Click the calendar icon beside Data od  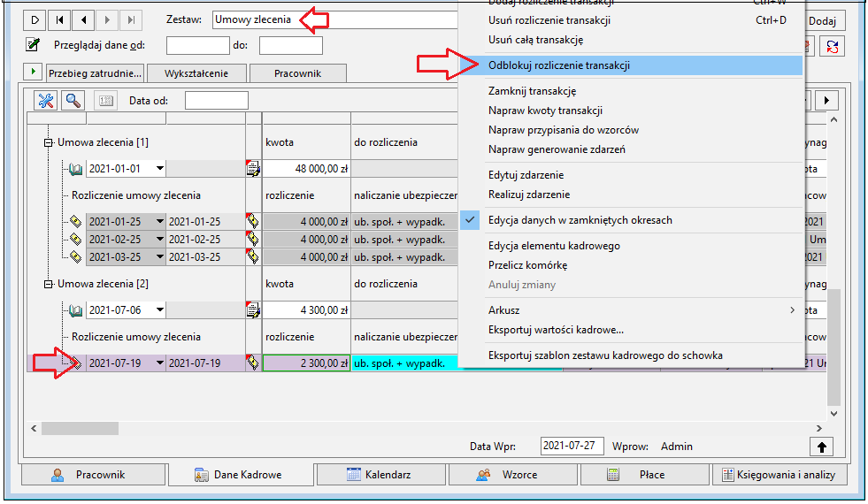click(105, 101)
